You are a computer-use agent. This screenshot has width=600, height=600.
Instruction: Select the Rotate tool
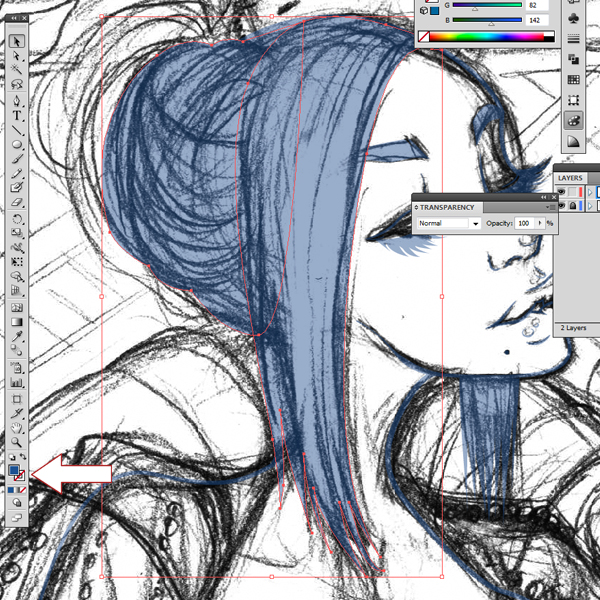pyautogui.click(x=16, y=219)
